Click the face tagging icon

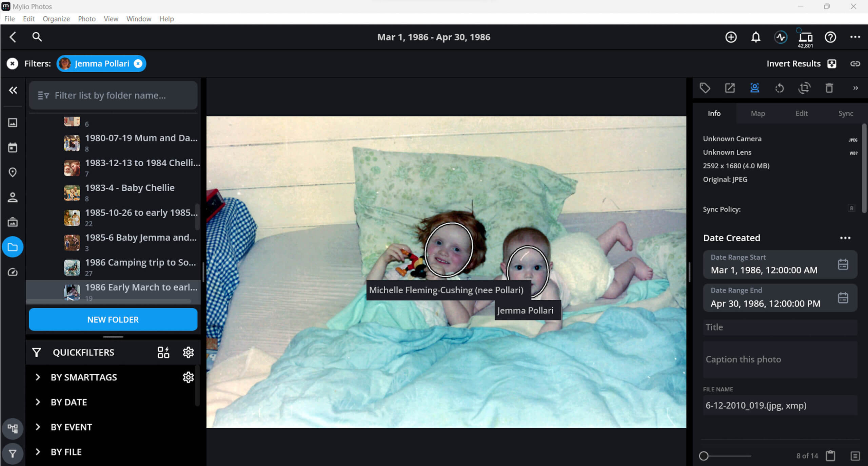[754, 88]
